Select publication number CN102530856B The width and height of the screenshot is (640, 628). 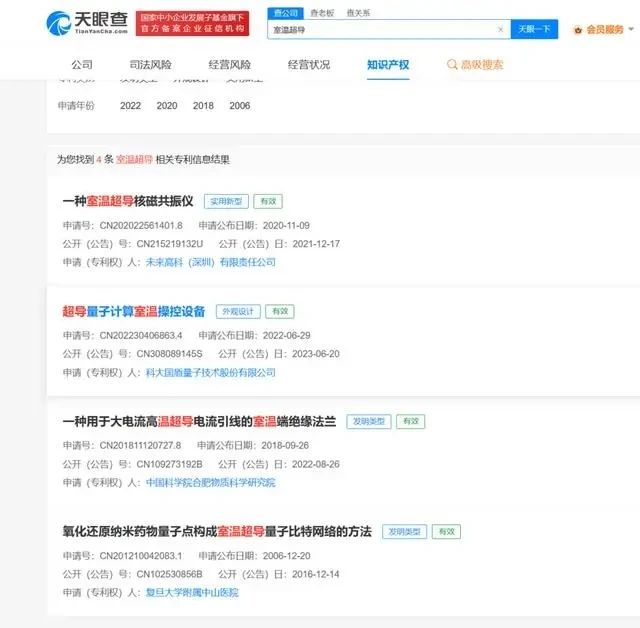(169, 574)
